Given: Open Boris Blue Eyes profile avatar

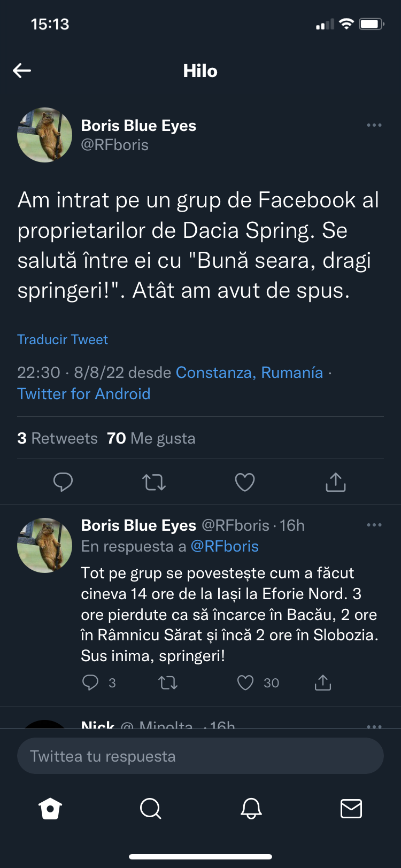Looking at the screenshot, I should (x=44, y=135).
